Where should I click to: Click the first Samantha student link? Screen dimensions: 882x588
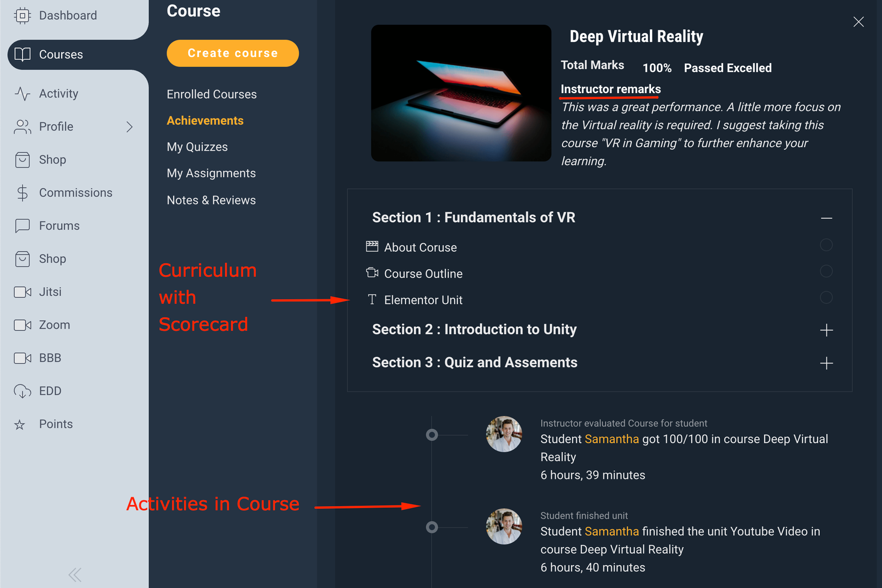point(611,439)
